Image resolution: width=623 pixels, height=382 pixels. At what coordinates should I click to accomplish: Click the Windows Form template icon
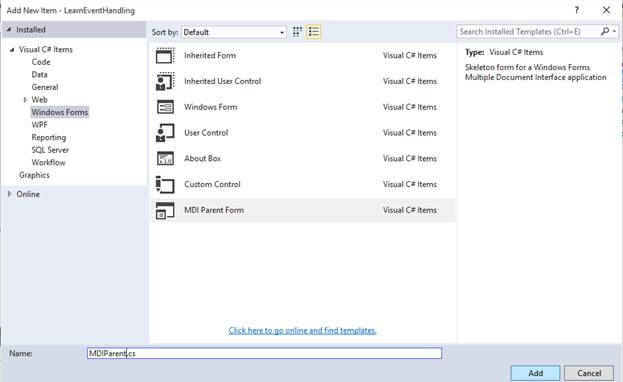click(x=165, y=107)
